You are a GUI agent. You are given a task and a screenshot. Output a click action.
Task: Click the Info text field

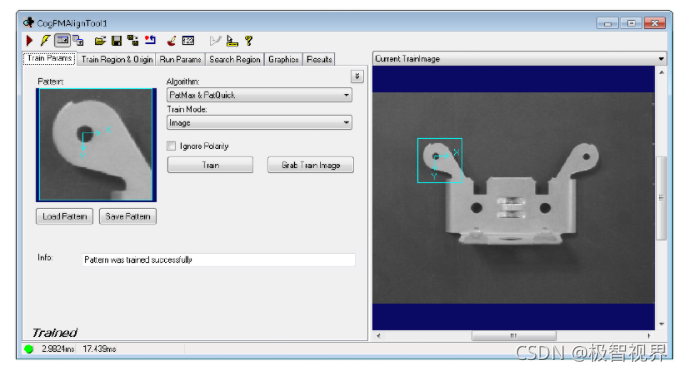pyautogui.click(x=219, y=260)
